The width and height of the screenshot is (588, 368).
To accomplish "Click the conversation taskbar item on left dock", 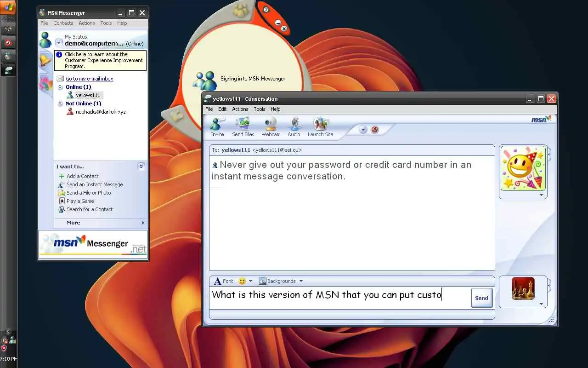I will (8, 70).
